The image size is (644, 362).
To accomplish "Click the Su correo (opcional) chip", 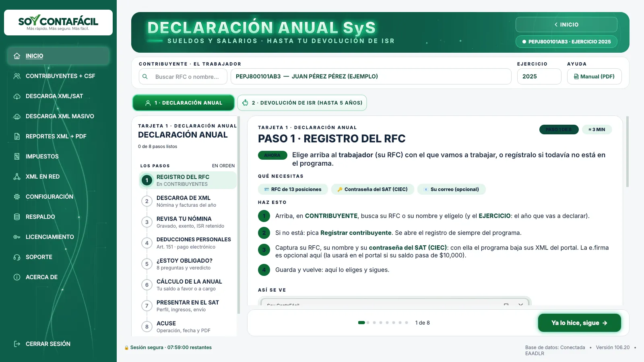I will (452, 189).
